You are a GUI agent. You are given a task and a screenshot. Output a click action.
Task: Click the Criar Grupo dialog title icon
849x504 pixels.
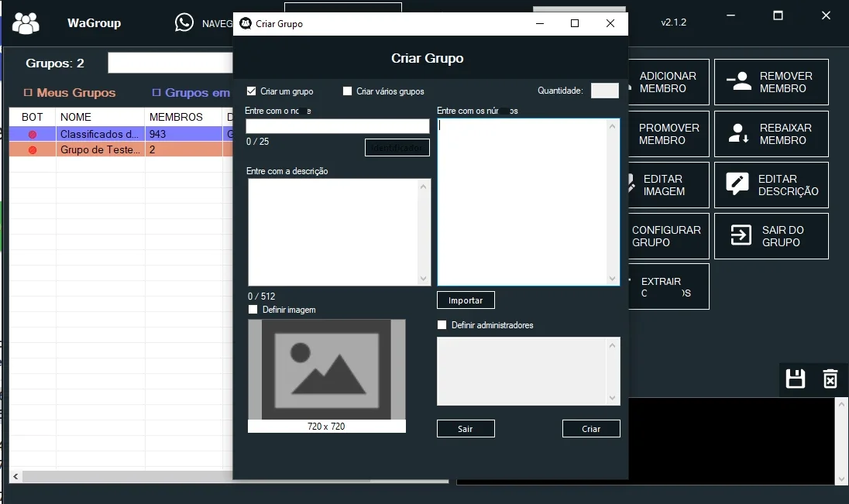[x=246, y=23]
